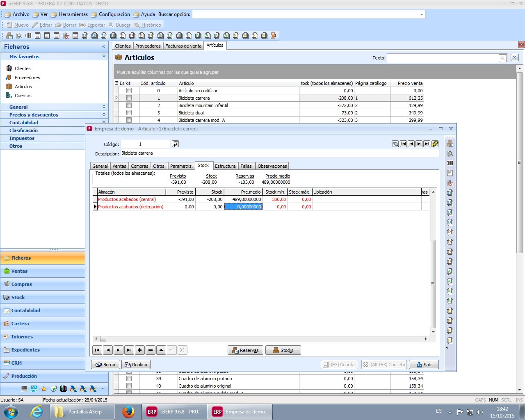Open Clientes from favorites

(x=23, y=68)
